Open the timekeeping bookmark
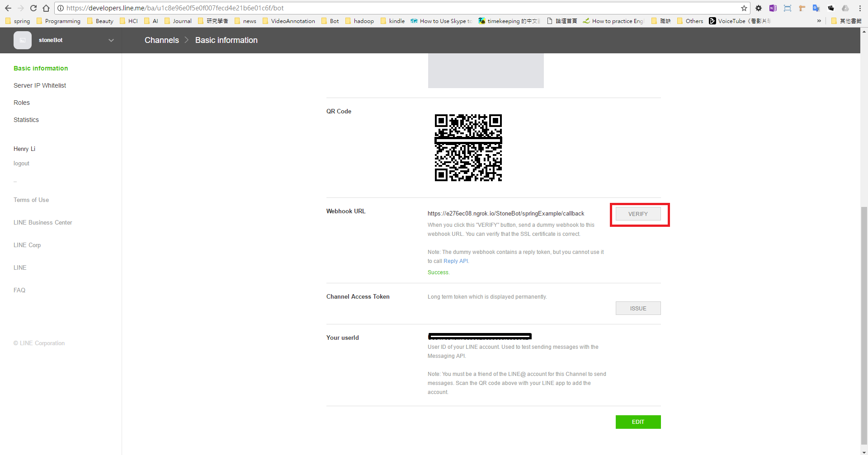The height and width of the screenshot is (455, 868). (509, 21)
